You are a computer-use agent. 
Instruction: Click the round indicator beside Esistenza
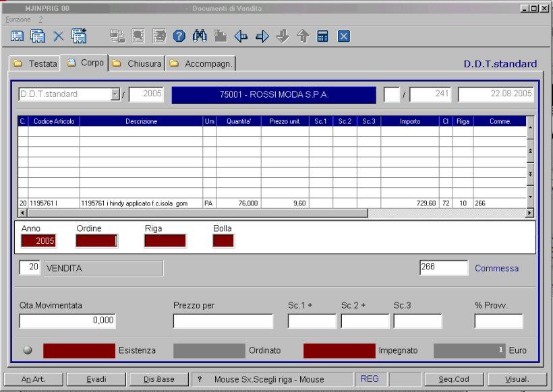click(x=28, y=350)
